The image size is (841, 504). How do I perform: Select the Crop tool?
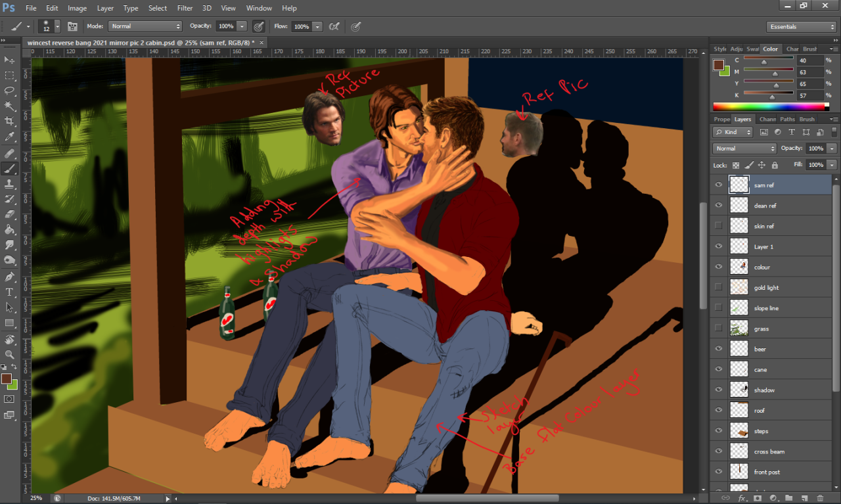point(9,122)
